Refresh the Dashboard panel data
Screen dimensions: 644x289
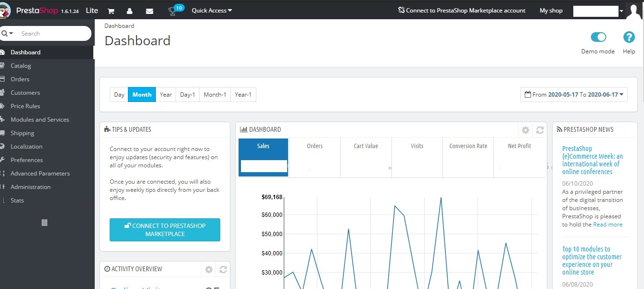coord(540,130)
